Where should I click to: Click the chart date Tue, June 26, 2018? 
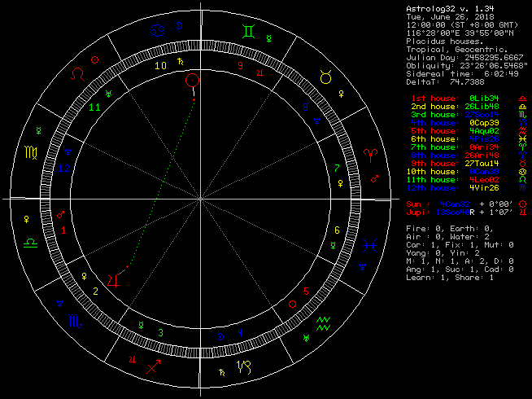pos(451,18)
